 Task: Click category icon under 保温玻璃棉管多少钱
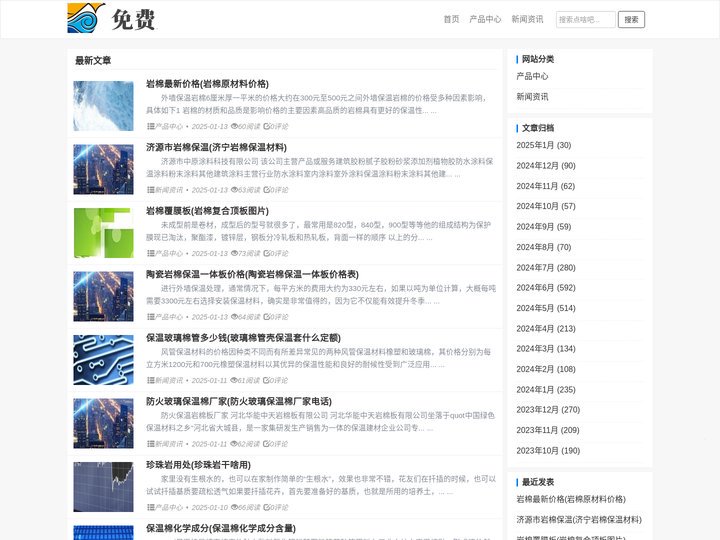(151, 380)
